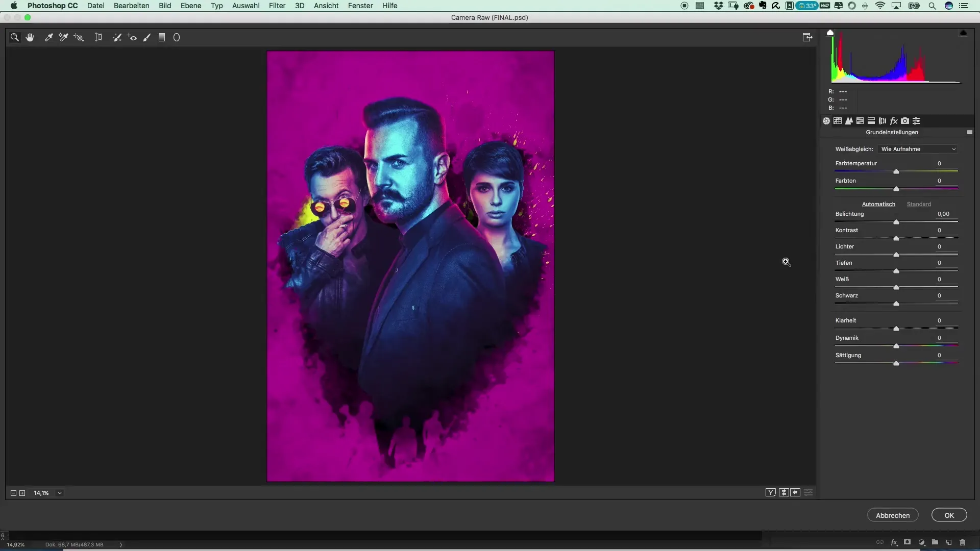The width and height of the screenshot is (980, 551).
Task: Open the Weißabgleich dropdown
Action: (918, 149)
